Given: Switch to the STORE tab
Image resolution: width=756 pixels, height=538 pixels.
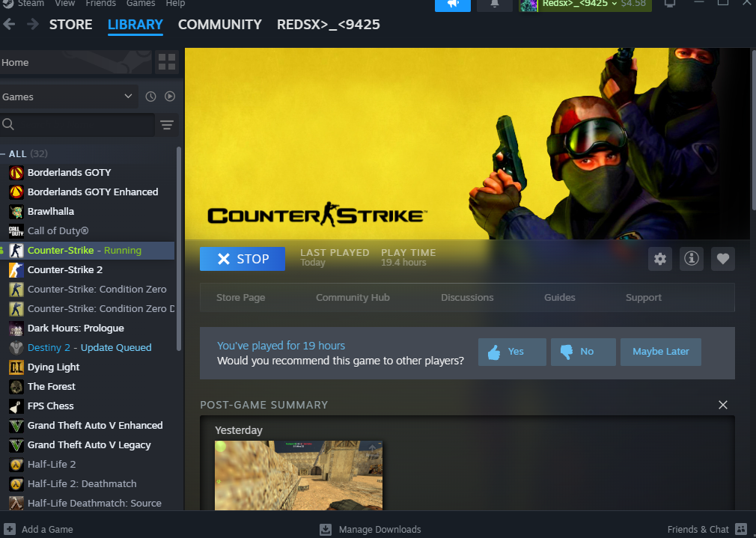Looking at the screenshot, I should [x=70, y=25].
